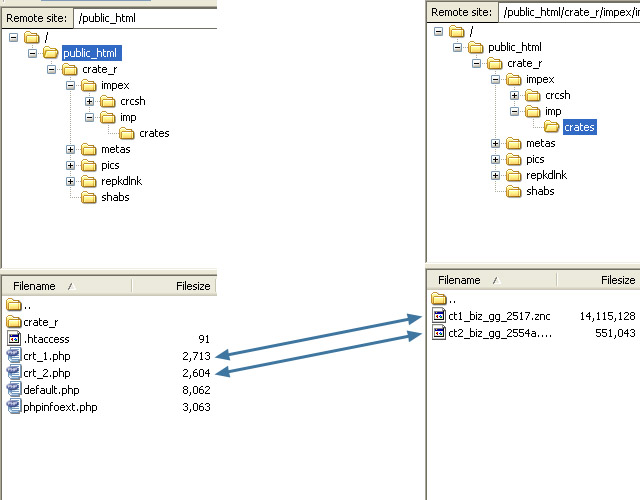Screen dimensions: 640x500
Task: Click the left Remote site path field
Action: [144, 18]
